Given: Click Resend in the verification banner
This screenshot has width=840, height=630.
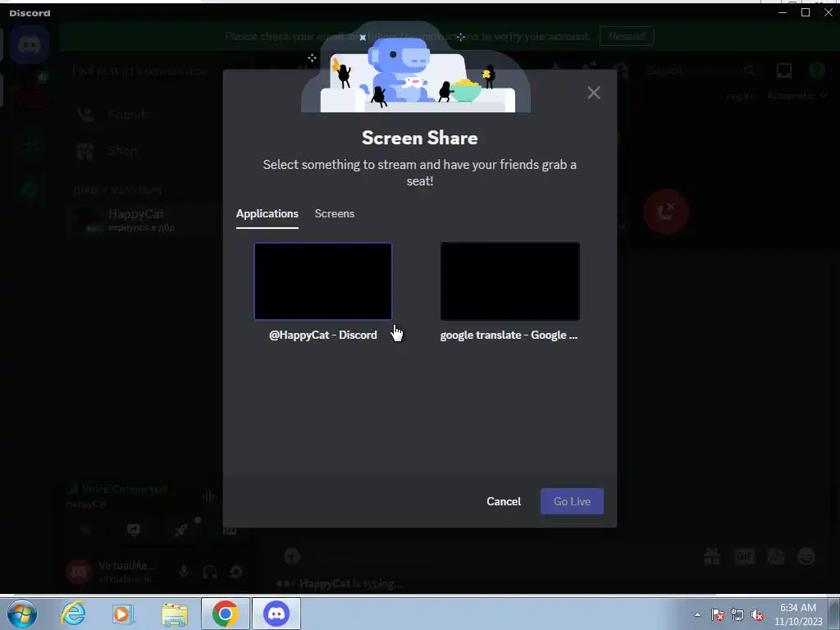Looking at the screenshot, I should (627, 36).
